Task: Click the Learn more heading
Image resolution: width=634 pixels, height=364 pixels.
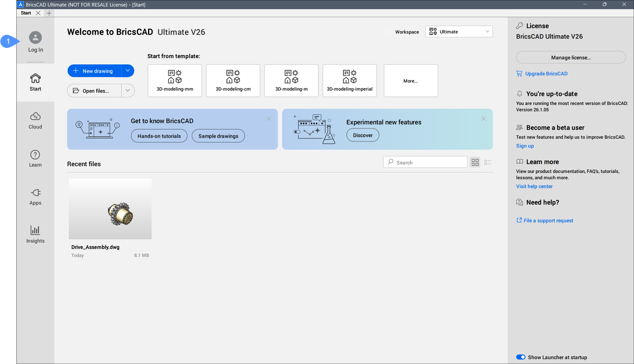Action: pos(542,162)
